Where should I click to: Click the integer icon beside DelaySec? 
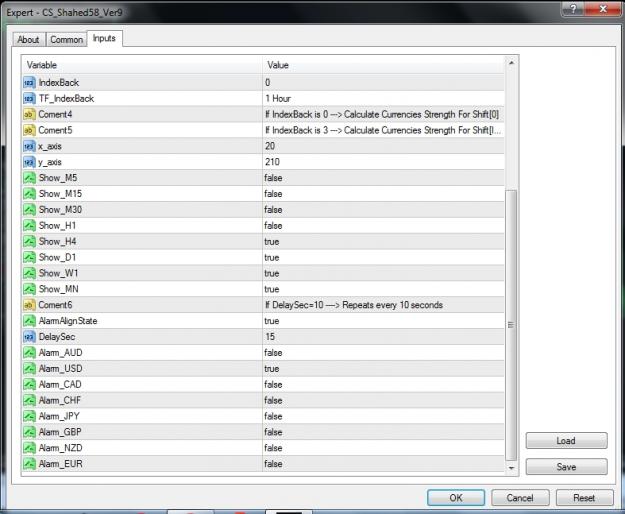29,337
